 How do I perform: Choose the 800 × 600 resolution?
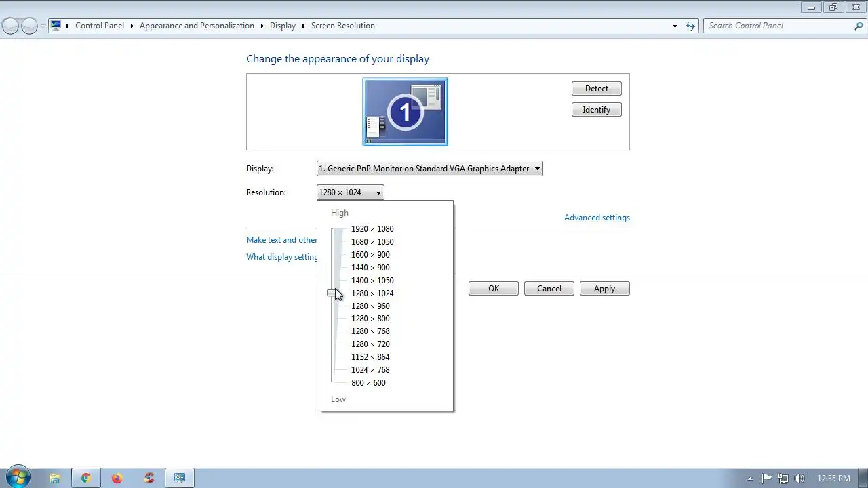point(368,383)
